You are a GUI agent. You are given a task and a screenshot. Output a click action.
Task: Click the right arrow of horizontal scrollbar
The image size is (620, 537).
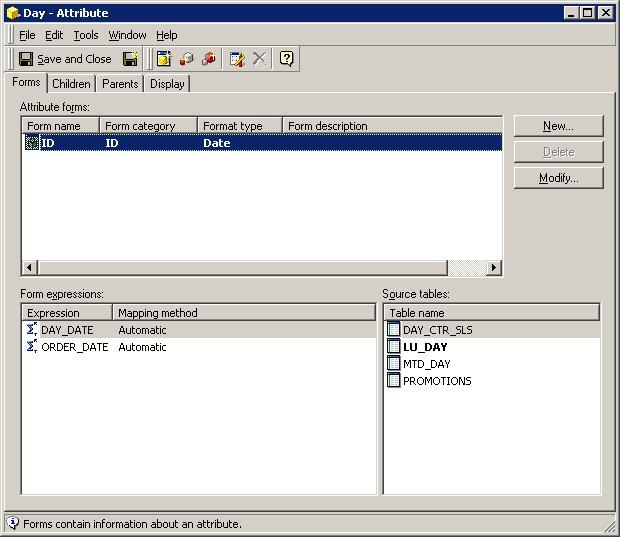coord(493,268)
